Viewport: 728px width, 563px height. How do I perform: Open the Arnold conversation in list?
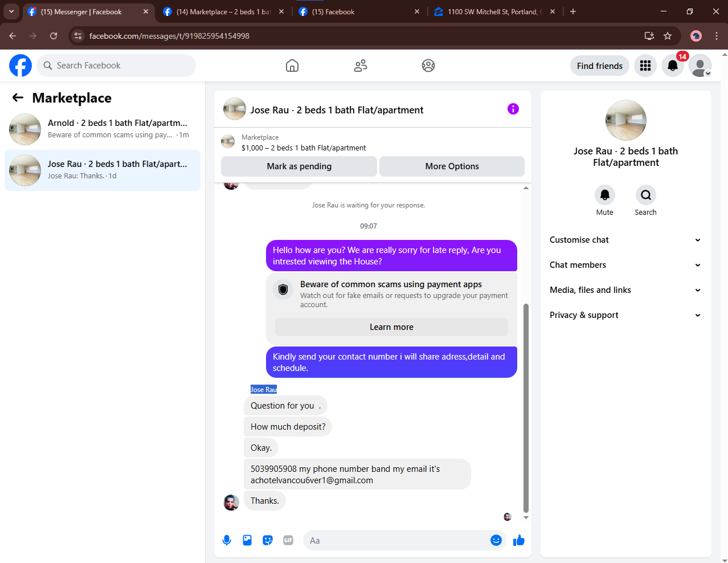coord(103,129)
